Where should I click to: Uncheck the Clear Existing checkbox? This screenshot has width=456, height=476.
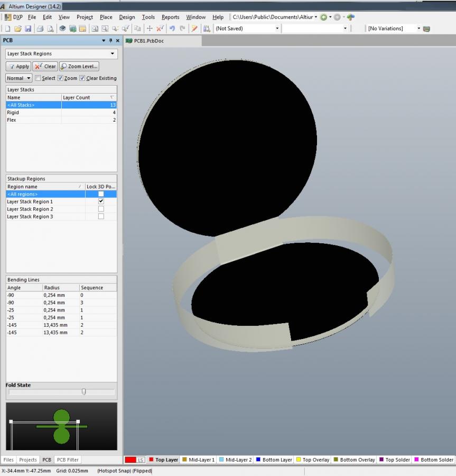point(82,78)
